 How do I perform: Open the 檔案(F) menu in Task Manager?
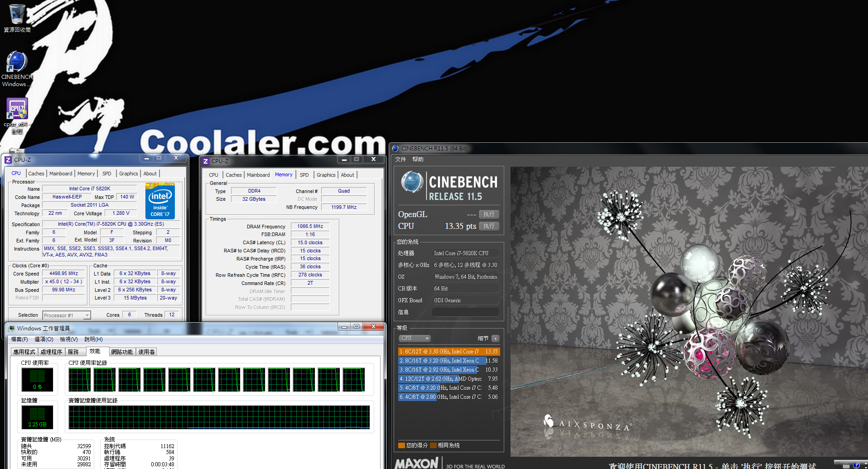coord(19,339)
